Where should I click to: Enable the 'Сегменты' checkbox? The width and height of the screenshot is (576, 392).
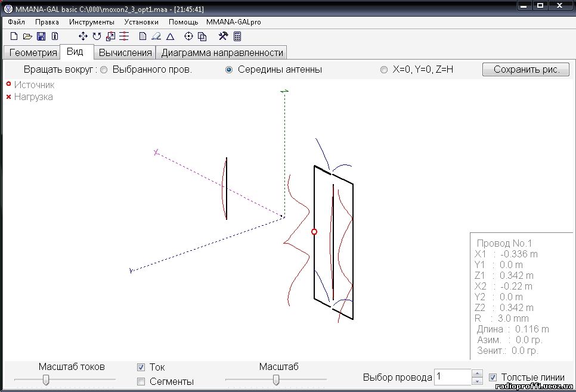(141, 382)
